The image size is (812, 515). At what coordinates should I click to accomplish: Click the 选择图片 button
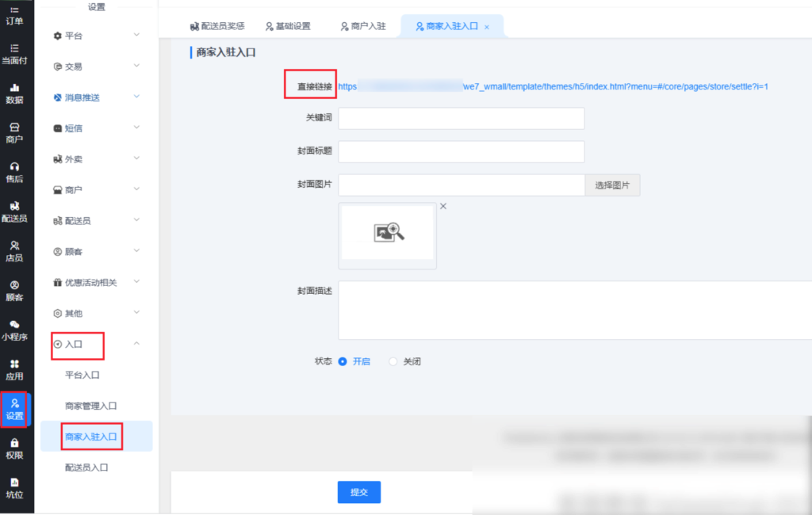click(612, 185)
